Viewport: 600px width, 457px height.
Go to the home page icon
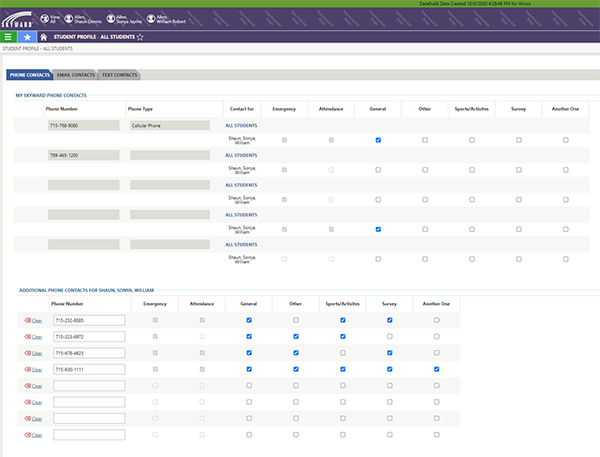44,37
